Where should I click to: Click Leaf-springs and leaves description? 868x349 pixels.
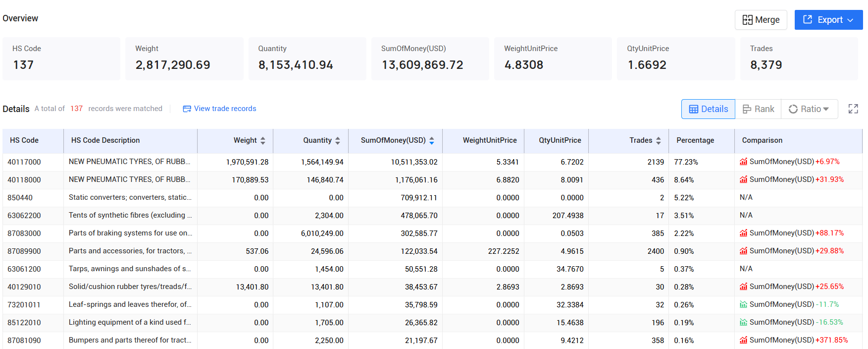130,304
